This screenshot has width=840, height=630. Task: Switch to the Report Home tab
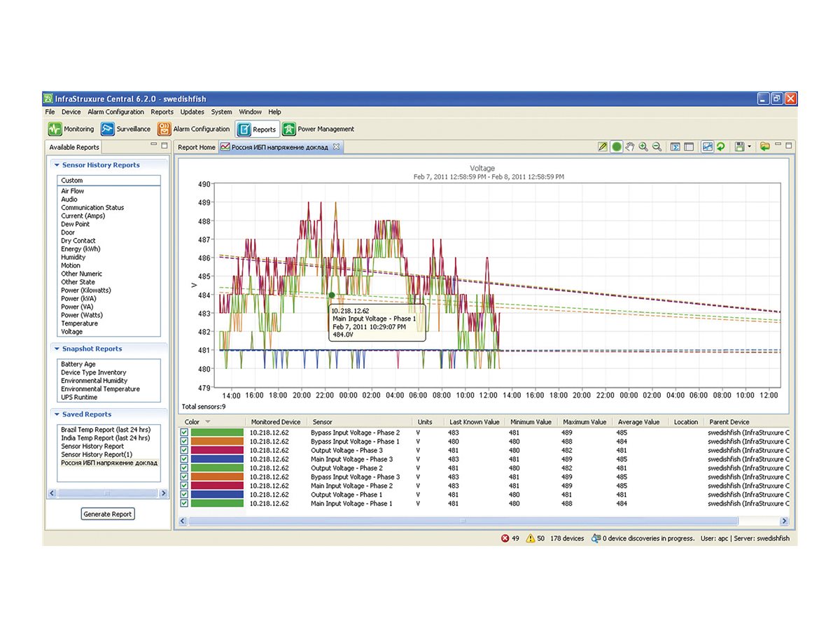click(x=196, y=147)
